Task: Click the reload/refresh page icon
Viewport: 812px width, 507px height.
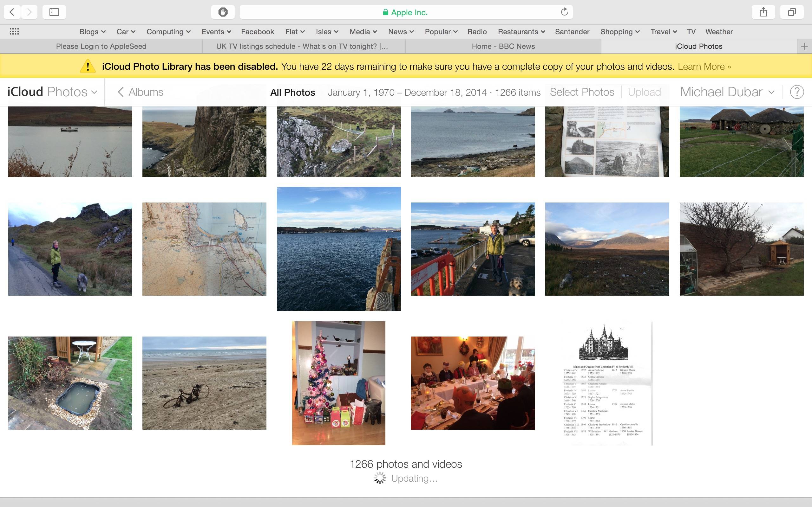Action: tap(564, 11)
